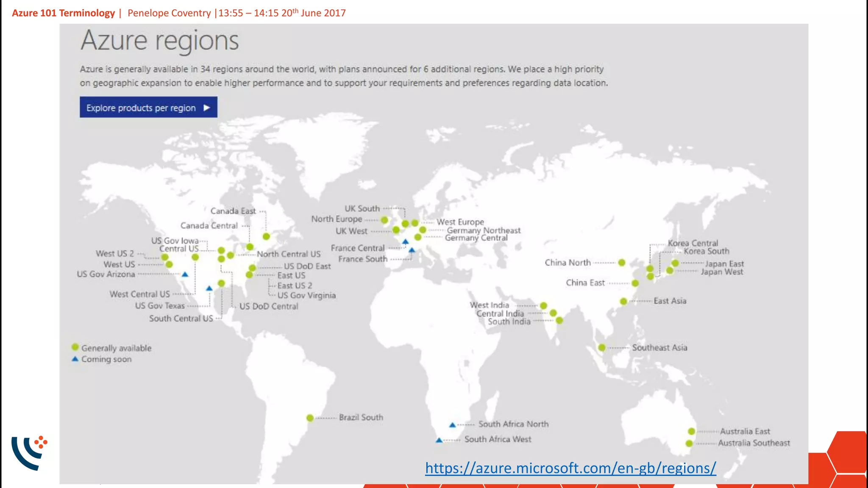Click the West Europe label
The width and height of the screenshot is (868, 488).
pyautogui.click(x=460, y=222)
